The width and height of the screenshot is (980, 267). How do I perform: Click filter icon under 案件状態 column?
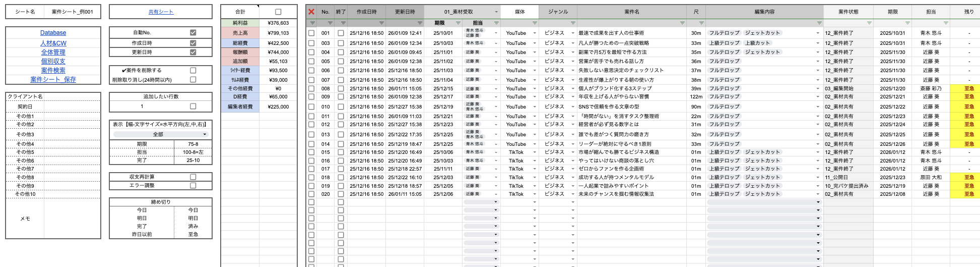pos(869,23)
